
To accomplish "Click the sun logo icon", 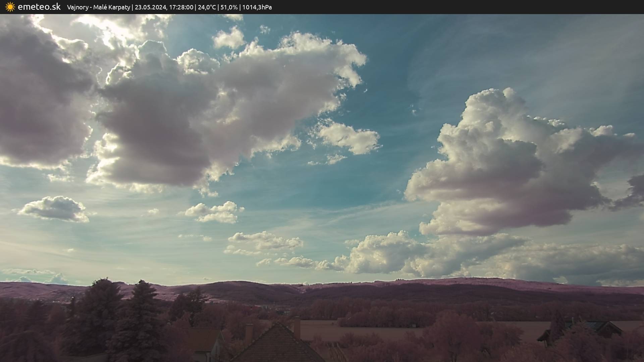I will tap(10, 7).
